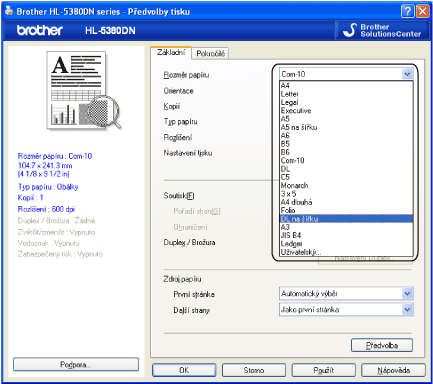Pick JIS B4 paper size
The height and width of the screenshot is (384, 433).
(346, 236)
